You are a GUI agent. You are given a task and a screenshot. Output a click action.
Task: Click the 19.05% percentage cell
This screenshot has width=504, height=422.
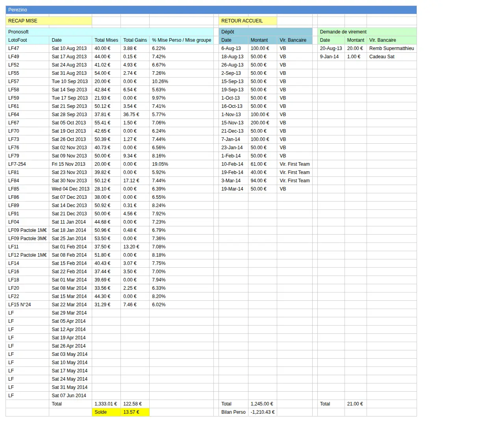tap(182, 164)
